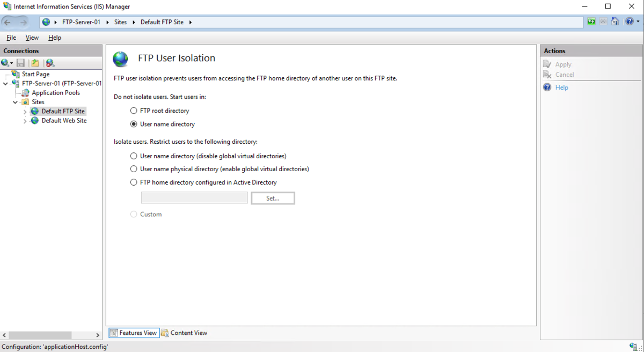Click the grey Stop icon in the address bar
Viewport: 644px width, 352px height.
point(603,22)
